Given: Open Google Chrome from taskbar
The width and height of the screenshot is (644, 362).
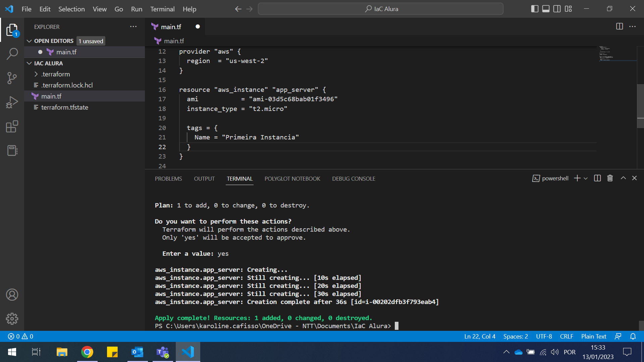Looking at the screenshot, I should pyautogui.click(x=87, y=352).
